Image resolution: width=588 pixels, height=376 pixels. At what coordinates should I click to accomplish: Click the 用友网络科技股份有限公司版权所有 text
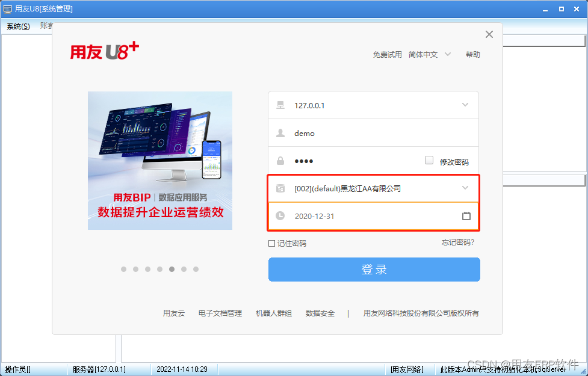(x=421, y=313)
